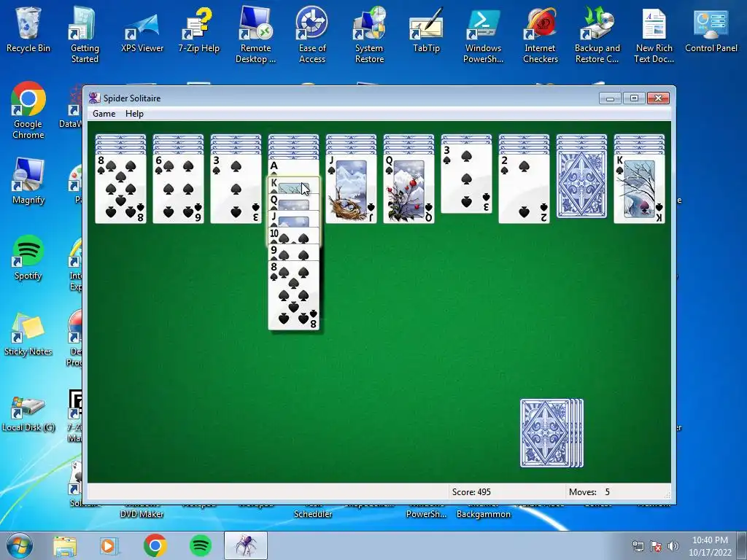Click the Score: 495 status text
Viewport: 747px width, 560px height.
coord(471,492)
